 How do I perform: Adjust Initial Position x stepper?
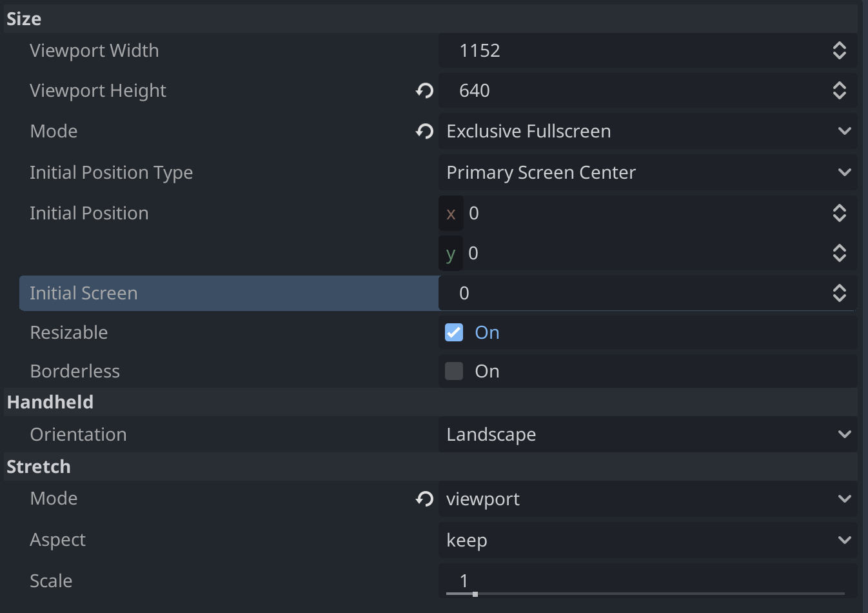tap(839, 214)
